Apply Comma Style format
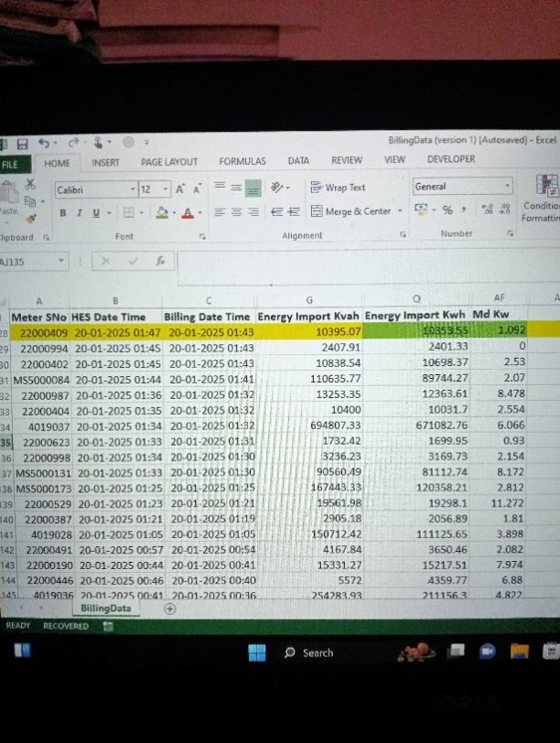560x743 pixels. click(x=464, y=209)
